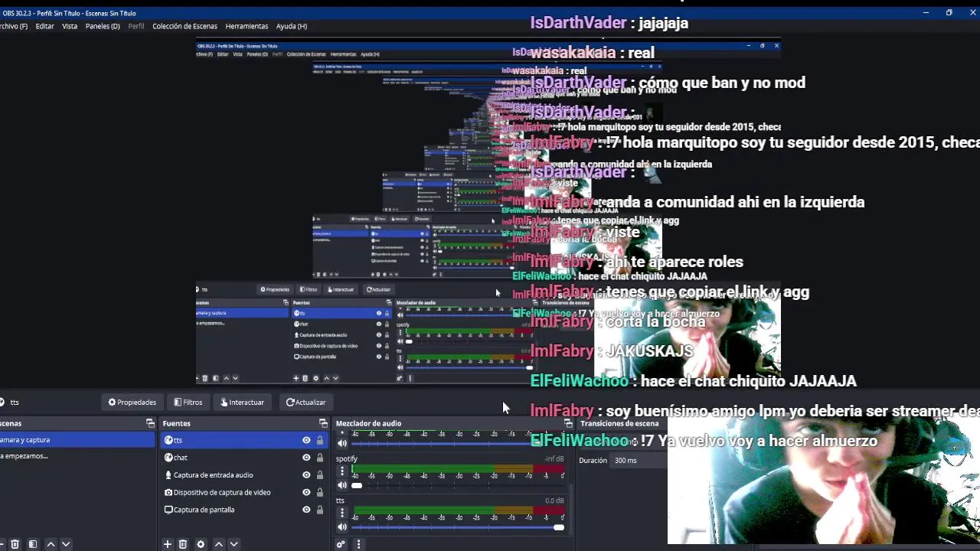Adjust the tts volume slider handle

[559, 527]
